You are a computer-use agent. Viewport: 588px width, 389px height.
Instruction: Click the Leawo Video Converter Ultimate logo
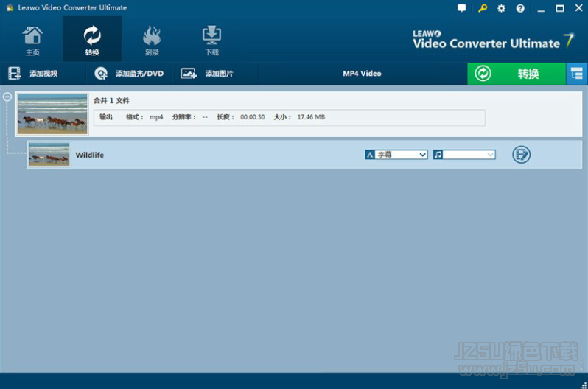coord(493,41)
